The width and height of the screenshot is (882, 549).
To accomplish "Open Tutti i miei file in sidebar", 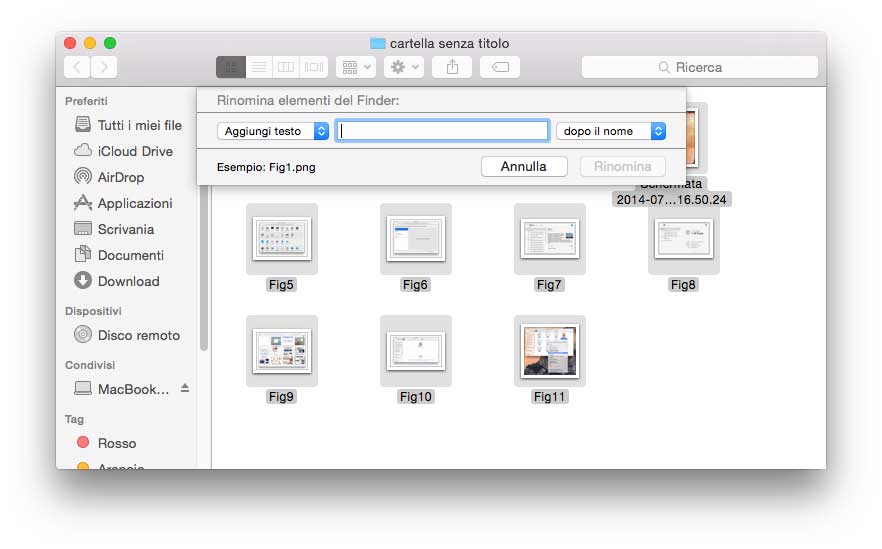I will pyautogui.click(x=129, y=125).
